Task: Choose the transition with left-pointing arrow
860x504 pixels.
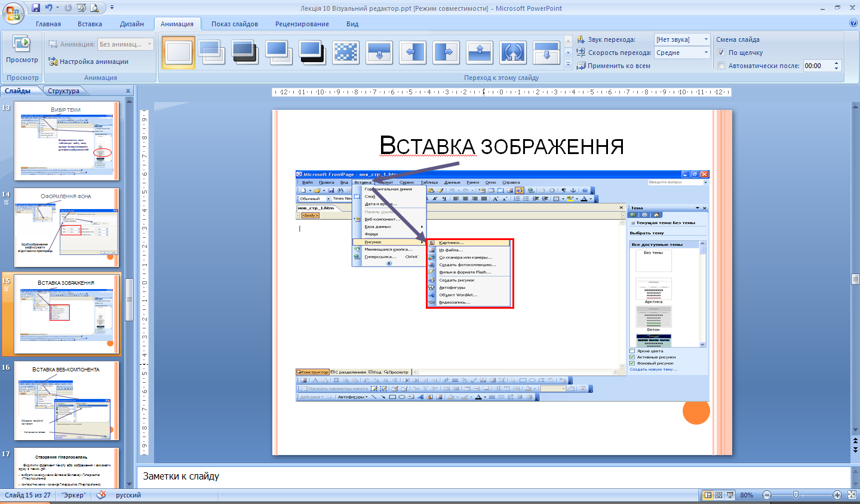Action: [x=413, y=53]
